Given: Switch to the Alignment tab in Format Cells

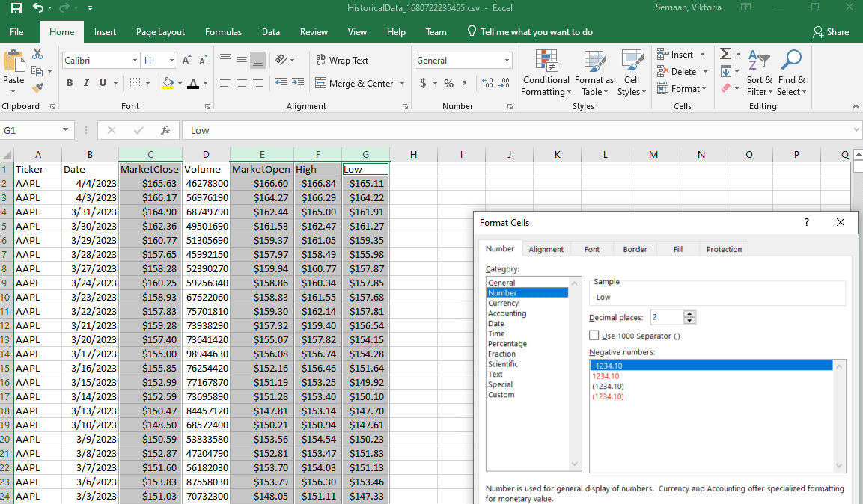Looking at the screenshot, I should coord(546,249).
